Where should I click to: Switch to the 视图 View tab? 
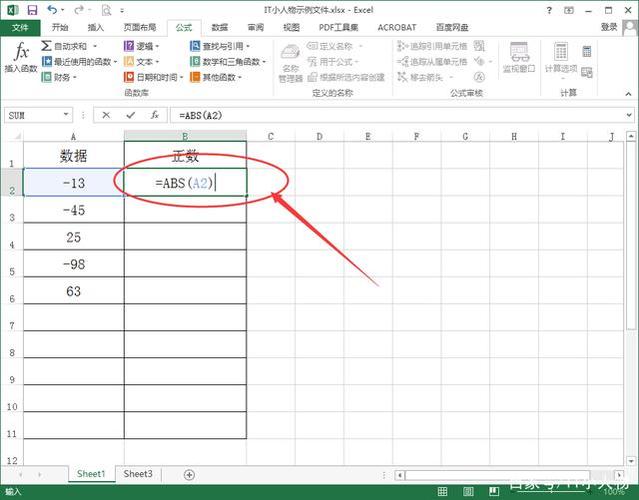click(x=291, y=27)
